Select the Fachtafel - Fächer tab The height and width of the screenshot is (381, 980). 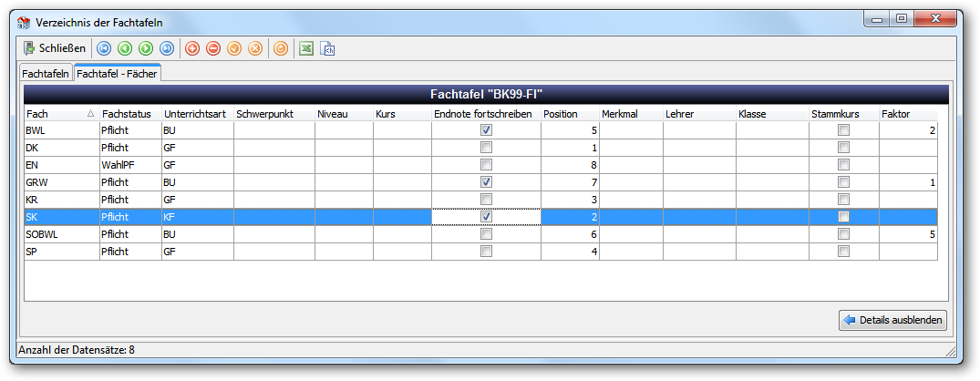[x=117, y=73]
